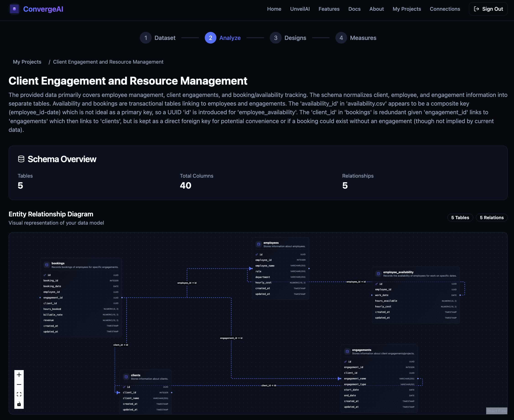The width and height of the screenshot is (514, 420).
Task: Toggle the interactivity lock on the diagram
Action: 19,404
